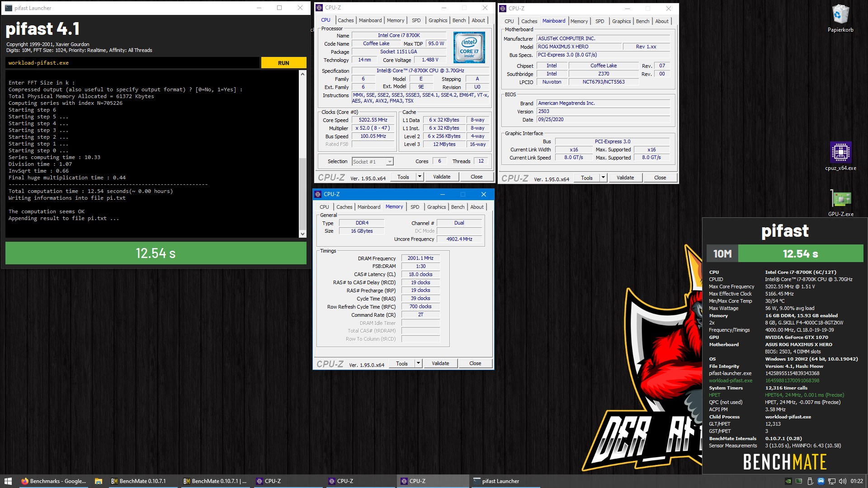Image resolution: width=868 pixels, height=488 pixels.
Task: Click workload-pifast.exe hash in BenchMate panel
Action: (792, 380)
